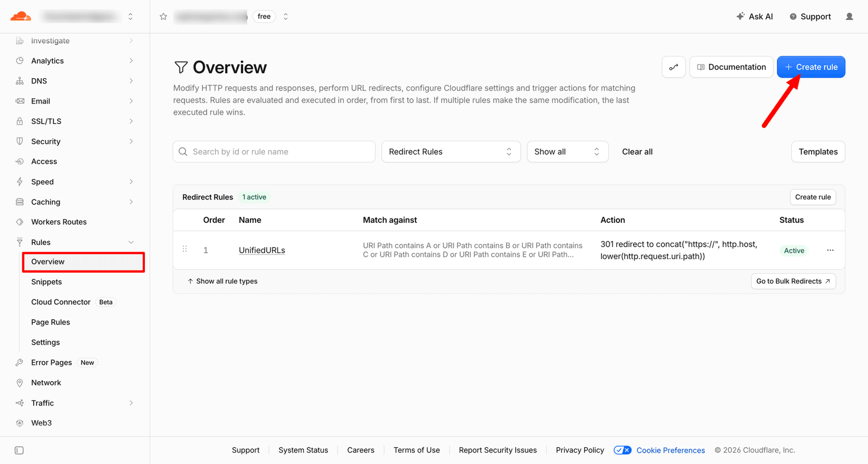Screen dimensions: 868x464
Task: Open Snippets in the sidebar
Action: click(47, 282)
